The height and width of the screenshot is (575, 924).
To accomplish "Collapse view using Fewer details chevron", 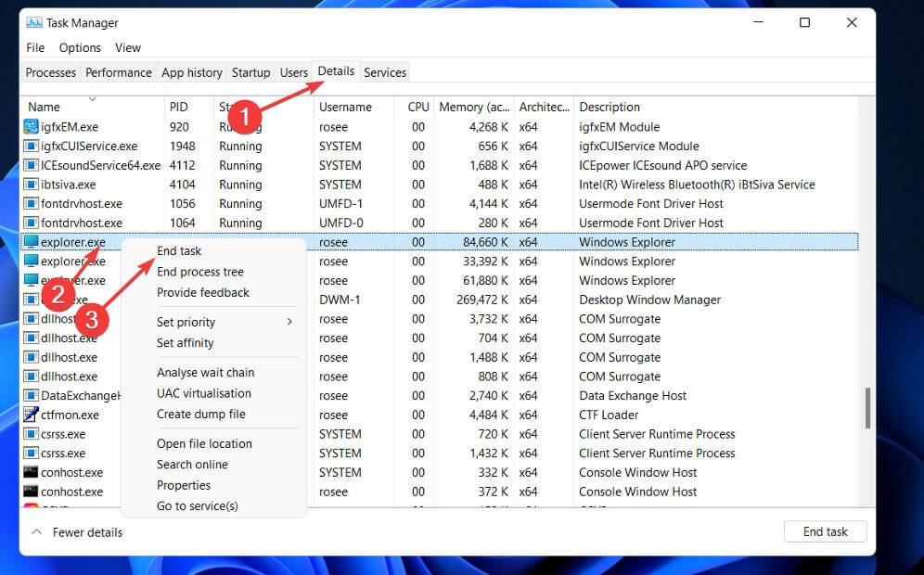I will coord(37,532).
